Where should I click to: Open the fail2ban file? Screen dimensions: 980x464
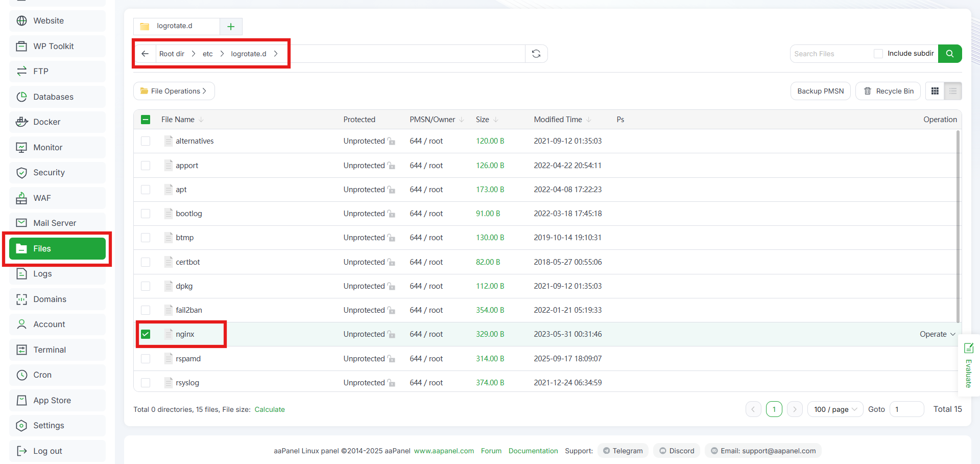point(189,310)
